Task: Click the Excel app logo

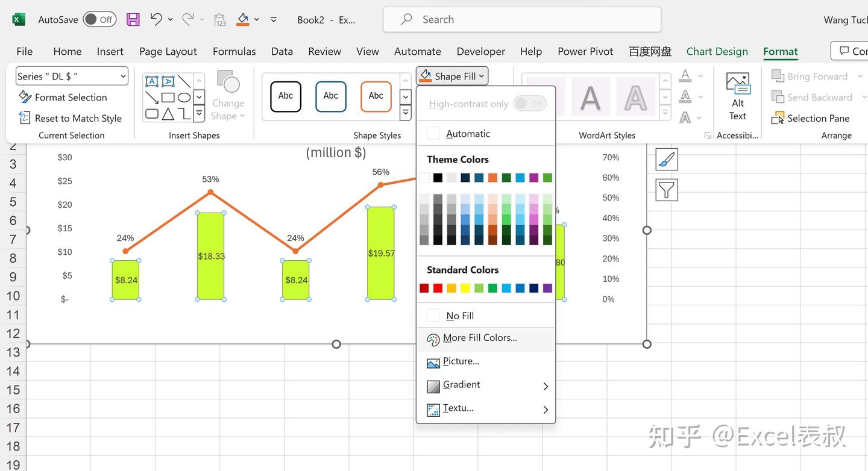Action: click(x=19, y=19)
